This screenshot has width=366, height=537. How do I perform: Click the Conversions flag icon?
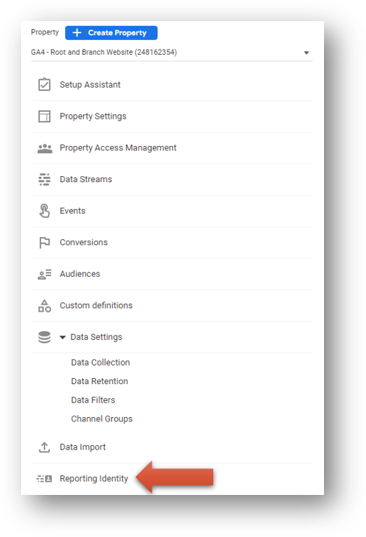coord(45,242)
